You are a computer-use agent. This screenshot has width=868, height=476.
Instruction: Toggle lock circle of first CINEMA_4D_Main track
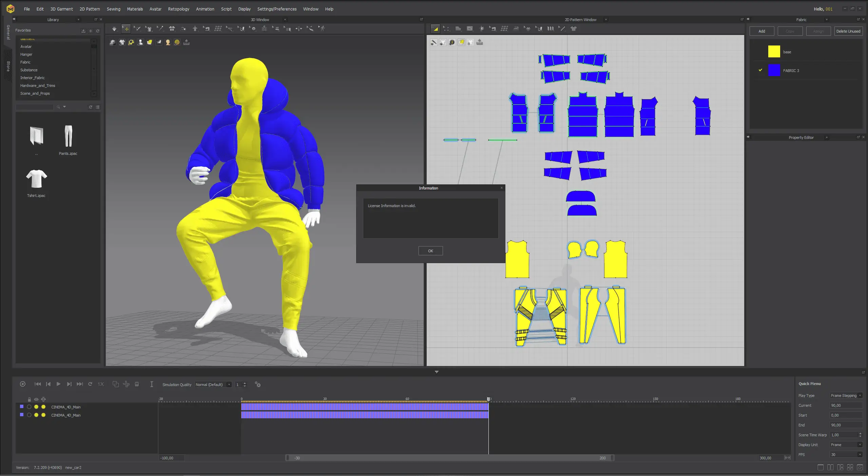29,407
